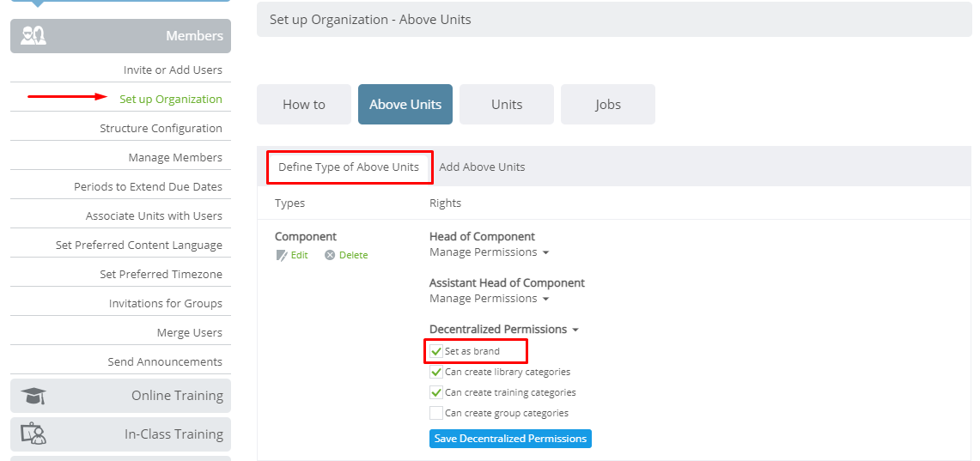This screenshot has width=980, height=461.
Task: Open Structure Configuration
Action: tap(161, 128)
